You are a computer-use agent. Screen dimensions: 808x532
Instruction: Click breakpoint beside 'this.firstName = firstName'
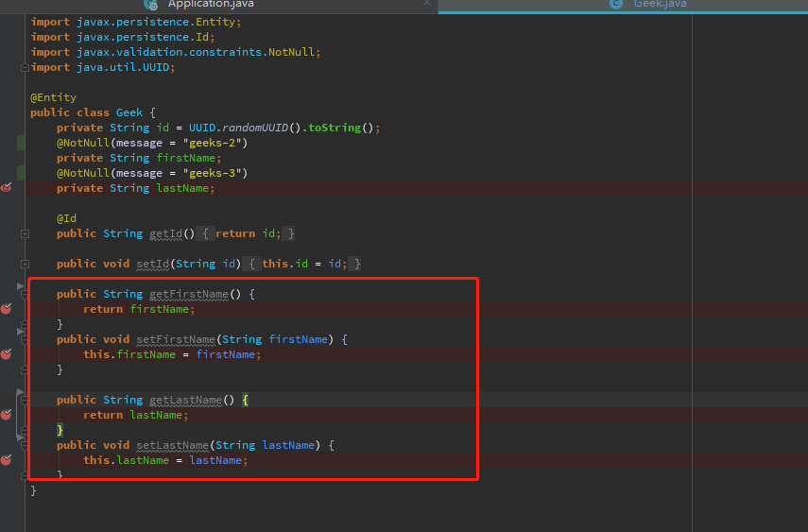pyautogui.click(x=7, y=354)
